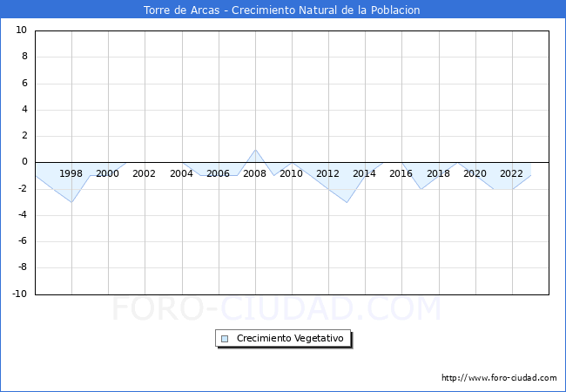This screenshot has width=566, height=392.
Task: Click the positive peak data point at 2008
Action: click(255, 150)
